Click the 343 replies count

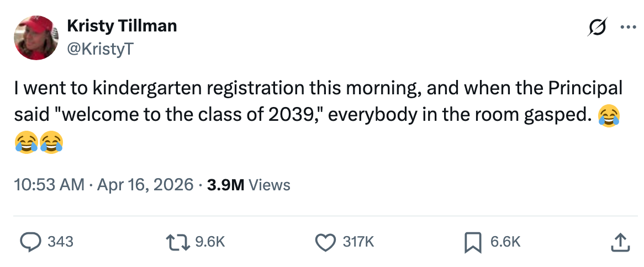(61, 241)
